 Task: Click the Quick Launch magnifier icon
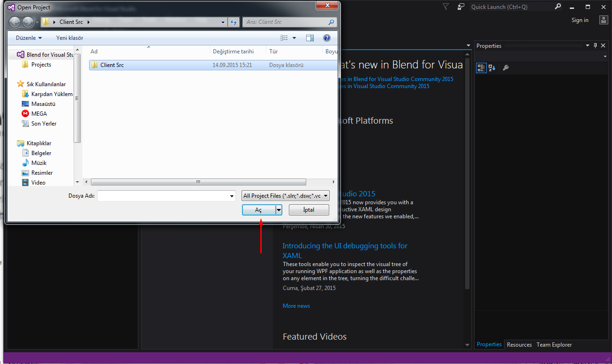pyautogui.click(x=558, y=7)
